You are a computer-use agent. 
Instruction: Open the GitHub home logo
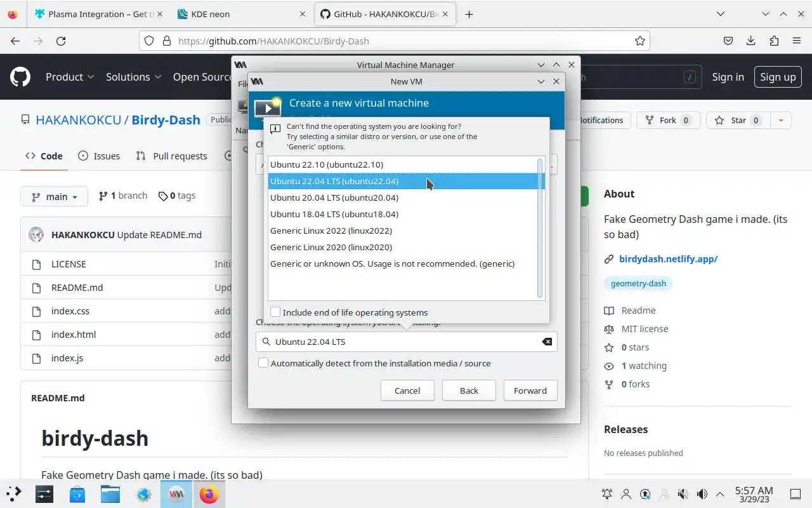20,77
